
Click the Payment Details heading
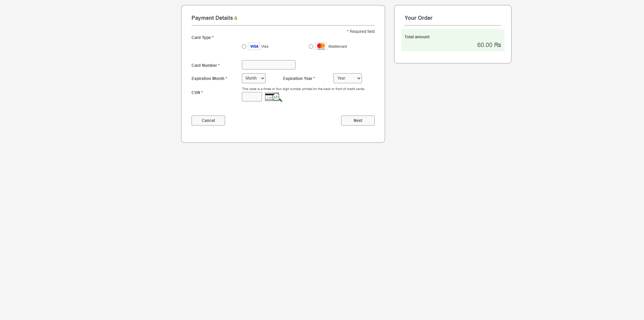[x=212, y=18]
